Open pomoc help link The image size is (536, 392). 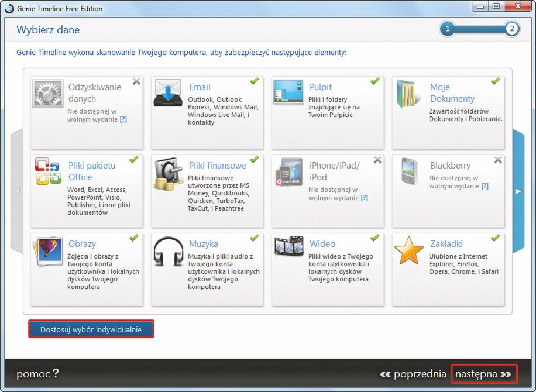click(37, 374)
